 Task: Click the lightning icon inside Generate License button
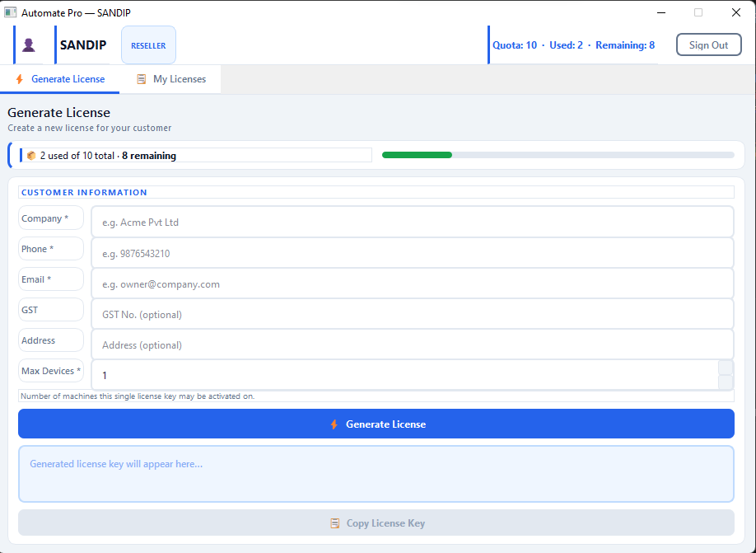coord(334,424)
